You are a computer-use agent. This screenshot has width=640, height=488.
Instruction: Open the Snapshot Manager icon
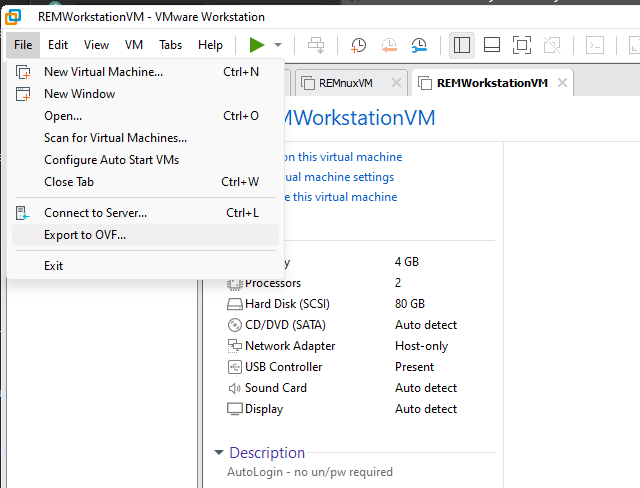tap(420, 45)
